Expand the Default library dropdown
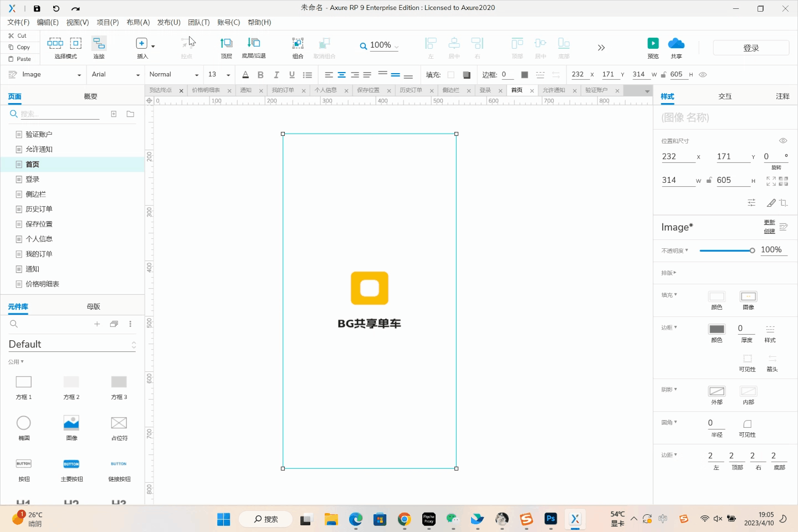The image size is (798, 532). [72, 345]
